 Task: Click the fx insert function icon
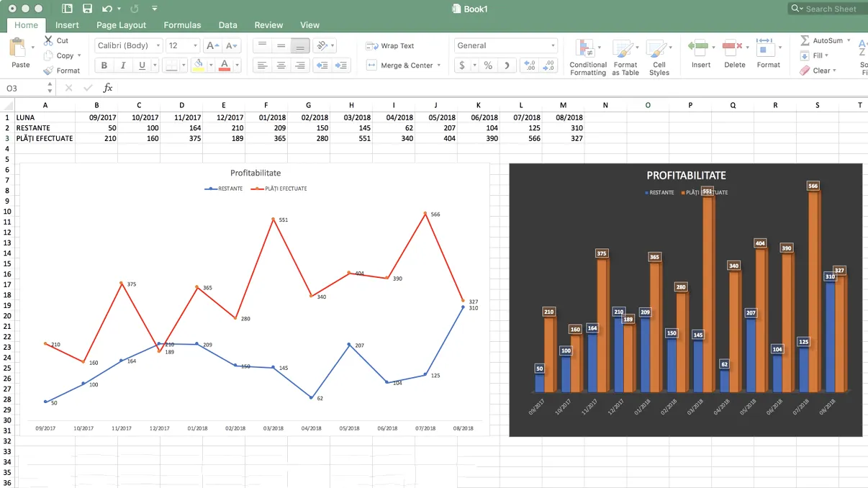(x=108, y=88)
